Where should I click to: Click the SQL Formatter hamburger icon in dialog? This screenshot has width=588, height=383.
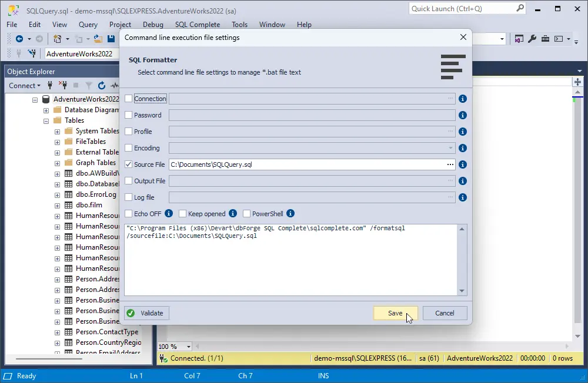click(452, 66)
